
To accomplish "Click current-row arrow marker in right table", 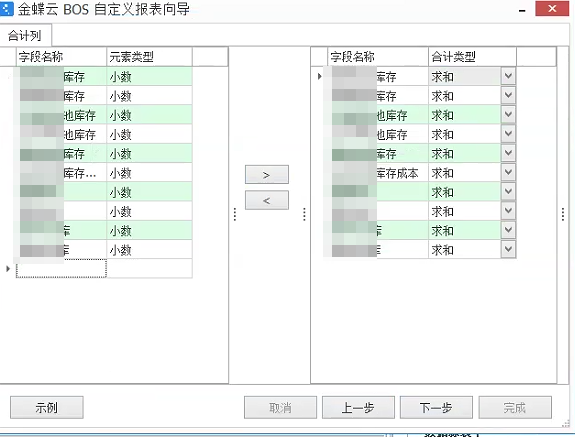I will pos(319,76).
